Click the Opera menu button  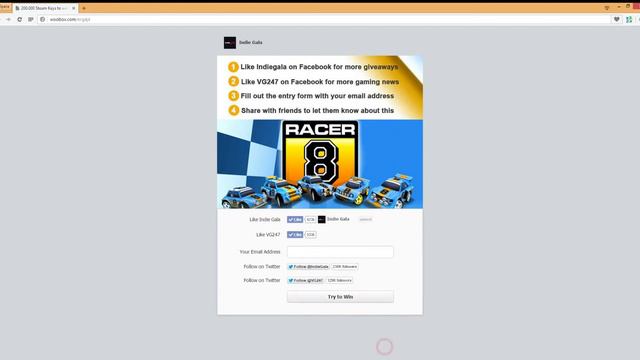click(5, 7)
